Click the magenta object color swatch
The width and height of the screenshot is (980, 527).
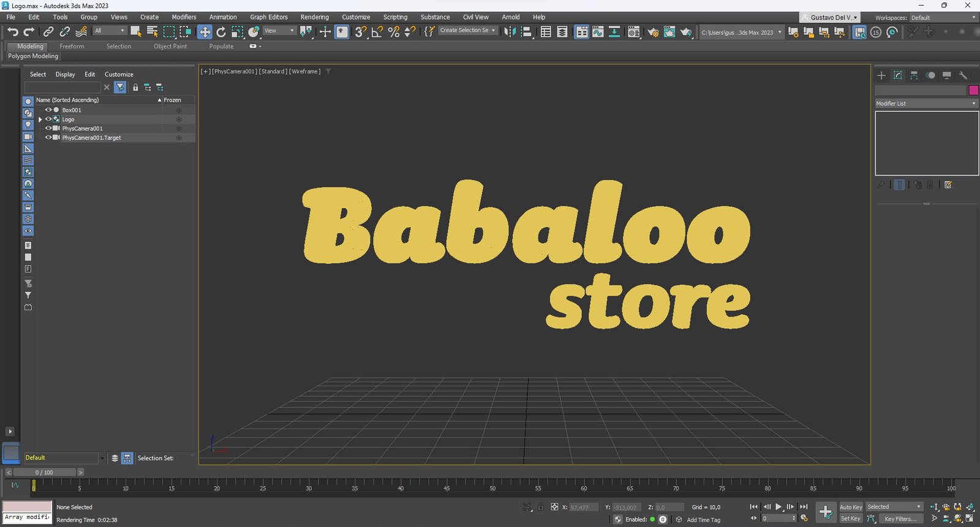pos(973,91)
